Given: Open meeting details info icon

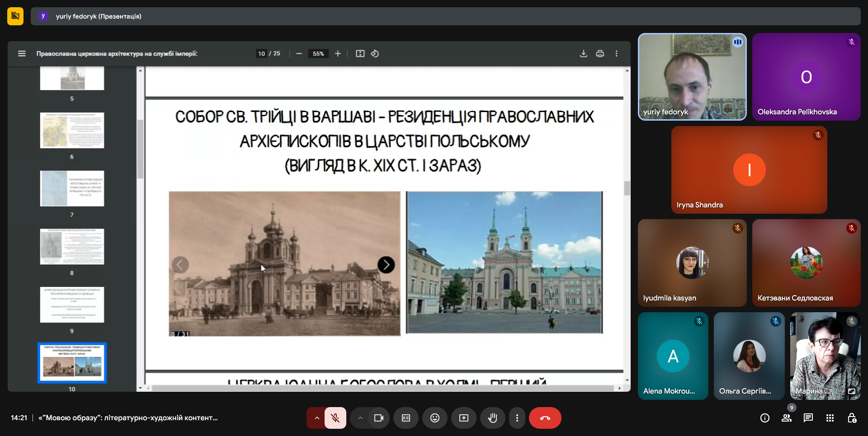Looking at the screenshot, I should [765, 418].
